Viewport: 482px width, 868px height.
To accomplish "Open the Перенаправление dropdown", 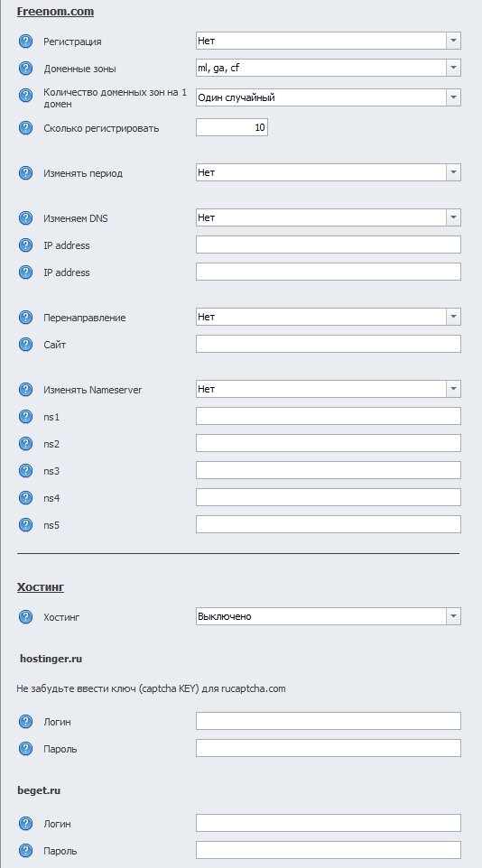I will [328, 317].
